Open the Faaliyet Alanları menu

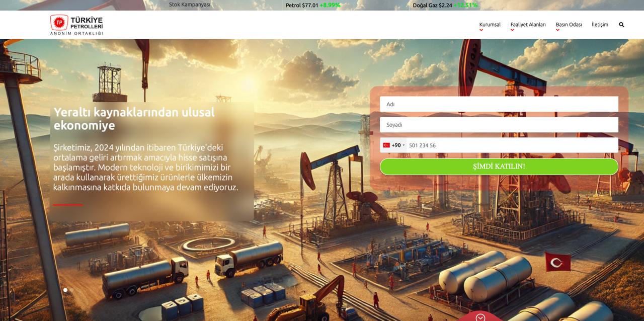coord(528,24)
